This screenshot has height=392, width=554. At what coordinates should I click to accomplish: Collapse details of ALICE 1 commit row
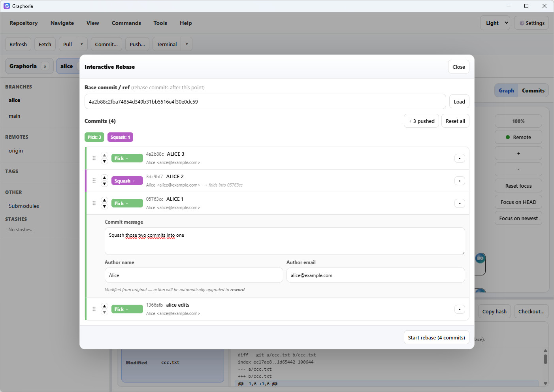click(x=459, y=204)
